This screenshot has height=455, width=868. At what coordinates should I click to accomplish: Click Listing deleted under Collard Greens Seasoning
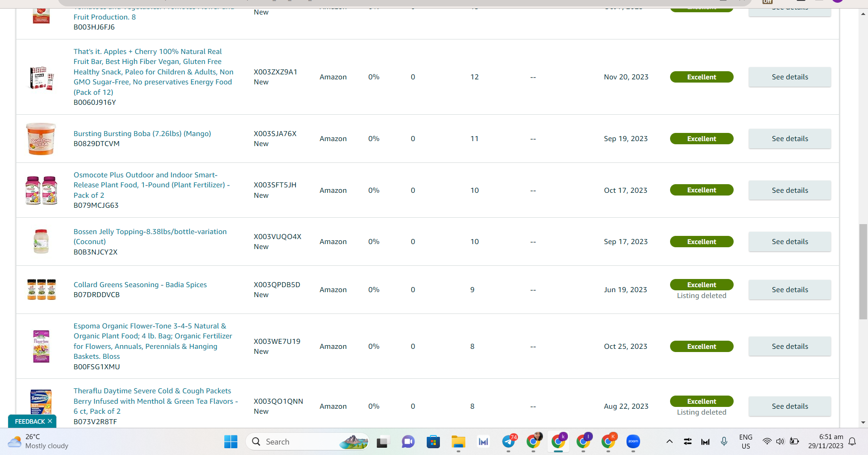click(701, 296)
